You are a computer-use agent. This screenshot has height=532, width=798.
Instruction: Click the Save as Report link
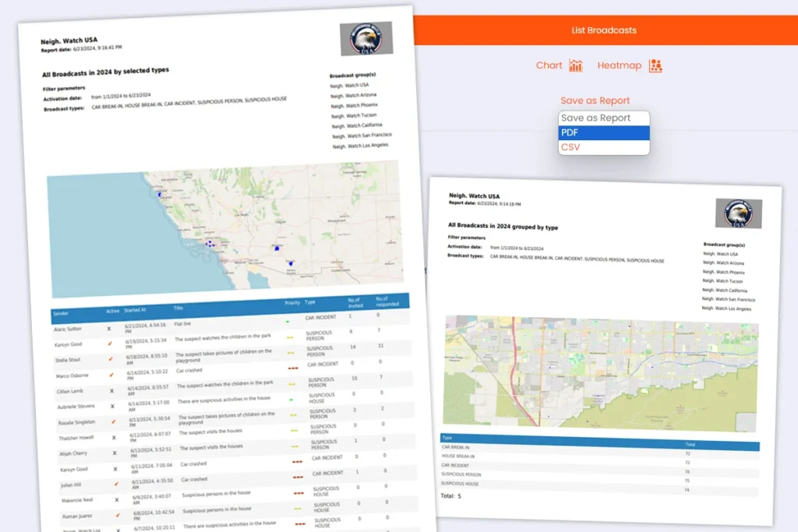pyautogui.click(x=595, y=100)
